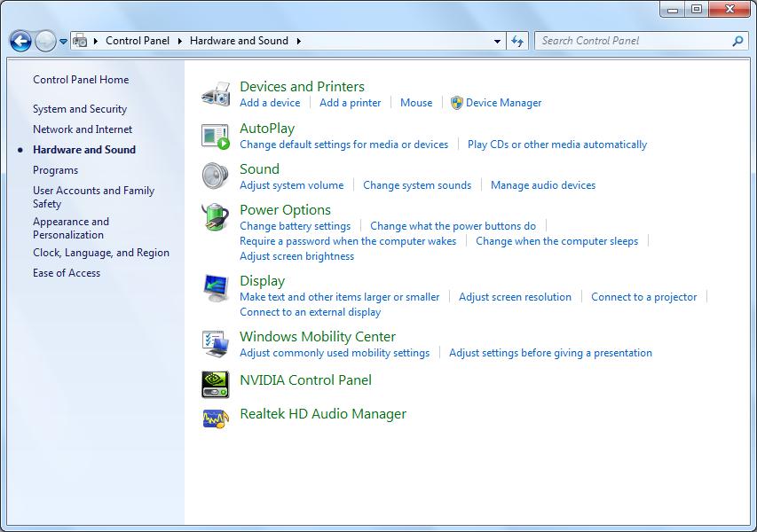Click the greyed Forward navigation button
Image resolution: width=757 pixels, height=532 pixels.
[x=45, y=41]
